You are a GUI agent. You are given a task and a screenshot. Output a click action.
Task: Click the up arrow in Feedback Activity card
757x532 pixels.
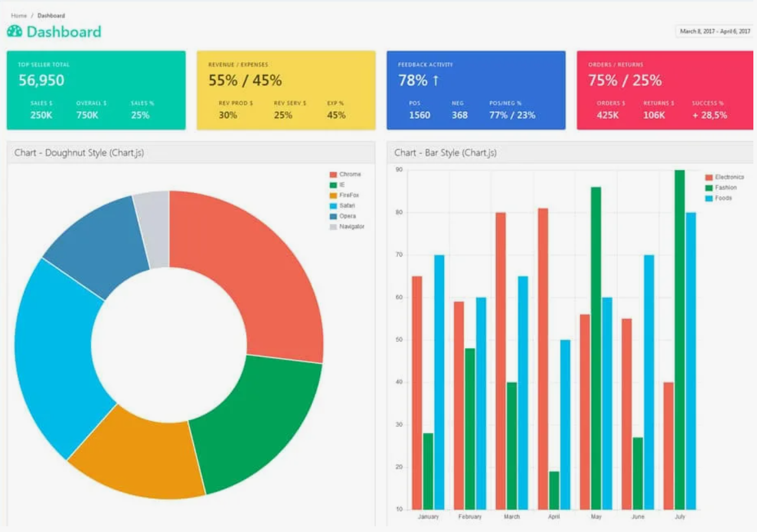pyautogui.click(x=436, y=81)
